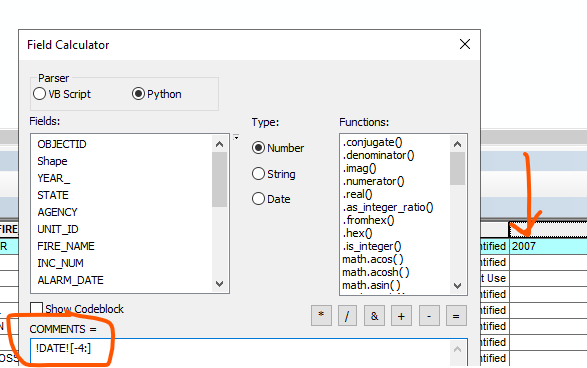
Task: Insert the minus operator button
Action: point(429,316)
